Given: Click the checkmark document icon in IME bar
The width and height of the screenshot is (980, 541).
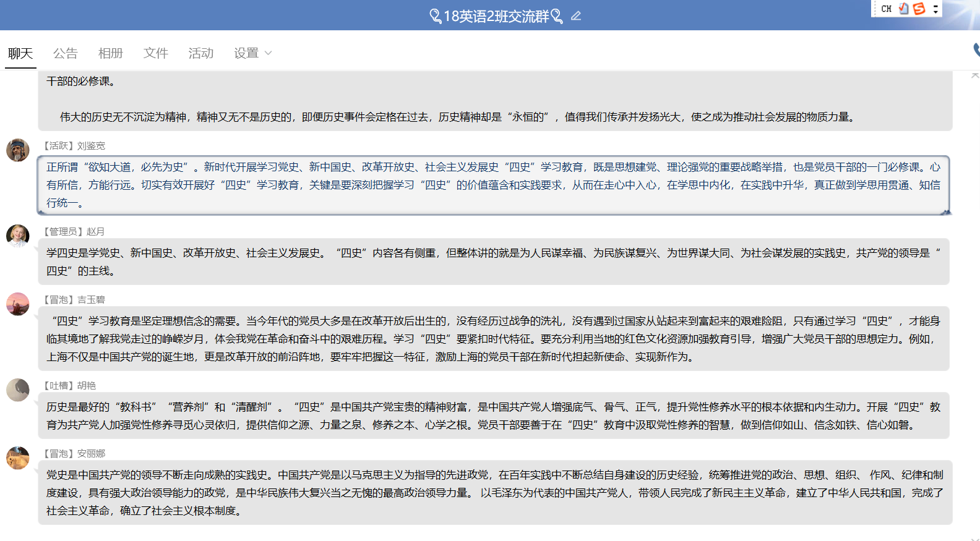Looking at the screenshot, I should pyautogui.click(x=904, y=9).
